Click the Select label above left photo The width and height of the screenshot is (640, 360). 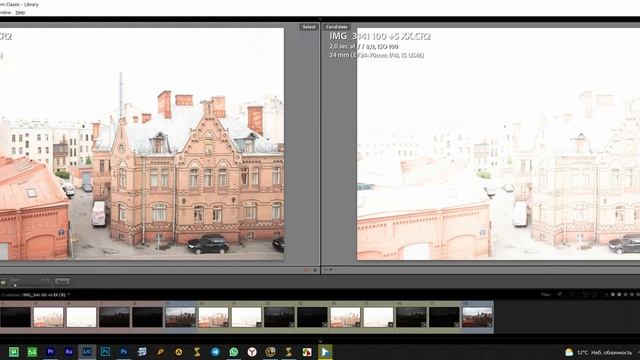[x=309, y=27]
